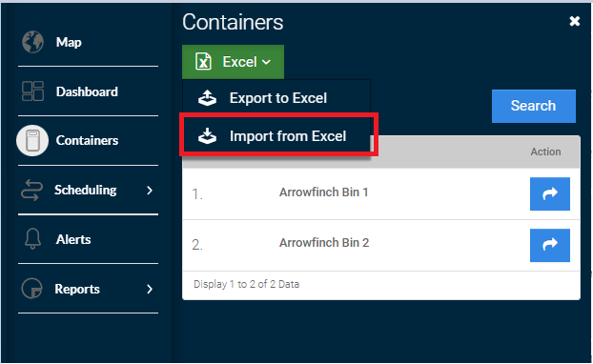Open the Alerts bell icon
The height and width of the screenshot is (364, 593).
pos(32,239)
